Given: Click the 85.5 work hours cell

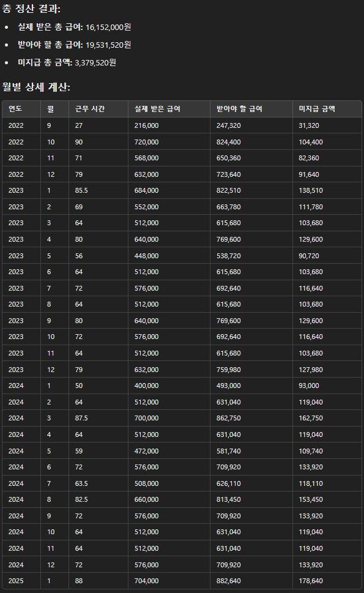Looking at the screenshot, I should (x=81, y=190).
